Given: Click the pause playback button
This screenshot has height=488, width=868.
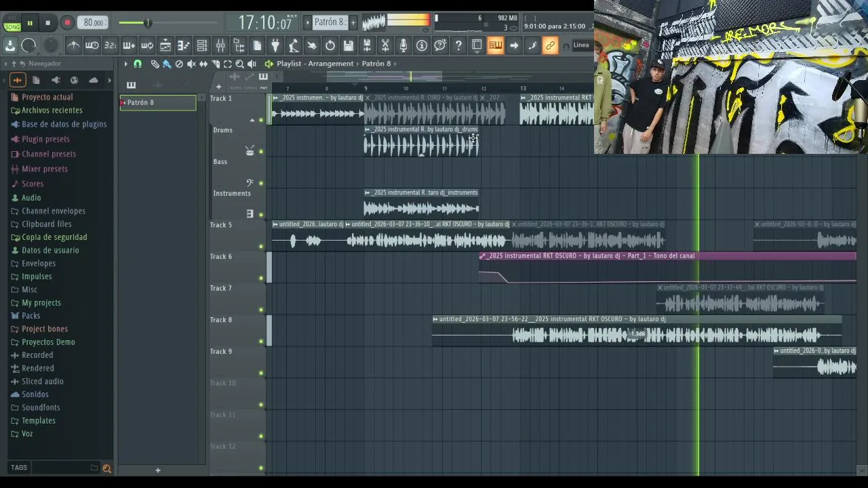Looking at the screenshot, I should 30,23.
